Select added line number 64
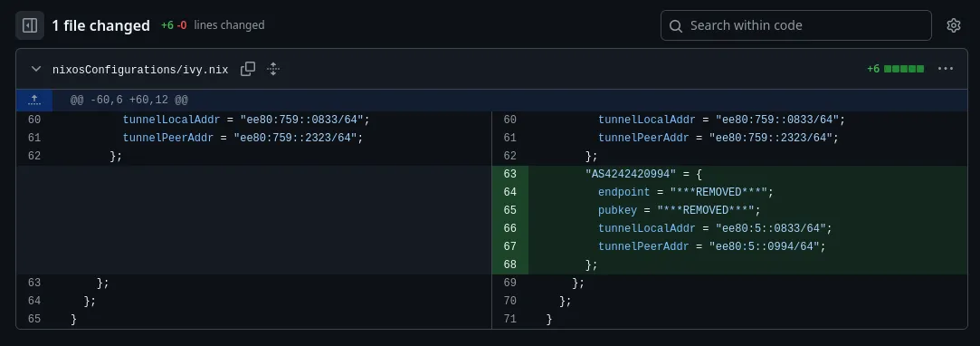Viewport: 980px width, 346px height. tap(510, 192)
